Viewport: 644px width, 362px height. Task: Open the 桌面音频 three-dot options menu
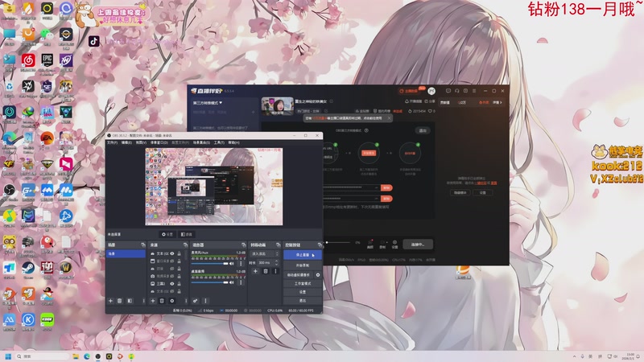point(241,282)
